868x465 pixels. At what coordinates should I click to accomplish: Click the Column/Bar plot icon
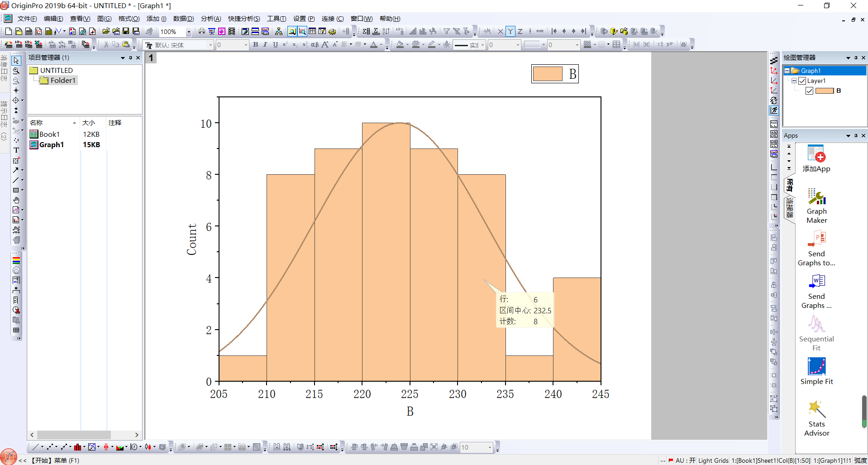tap(78, 447)
